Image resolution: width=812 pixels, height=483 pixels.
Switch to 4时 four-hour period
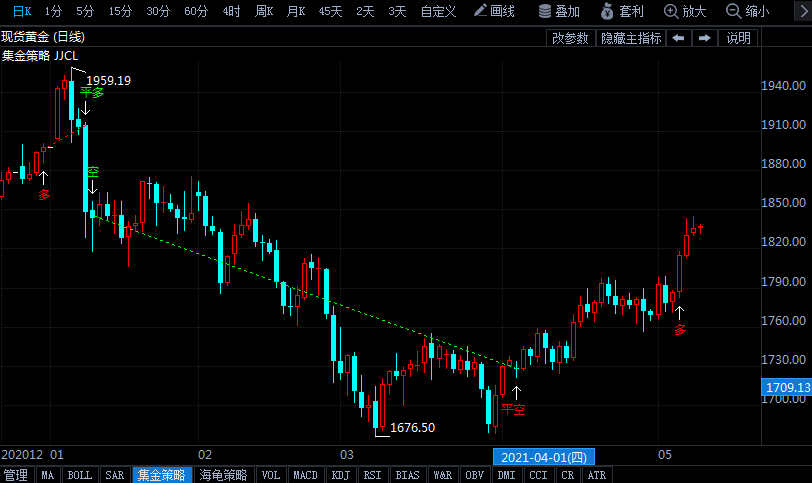231,11
